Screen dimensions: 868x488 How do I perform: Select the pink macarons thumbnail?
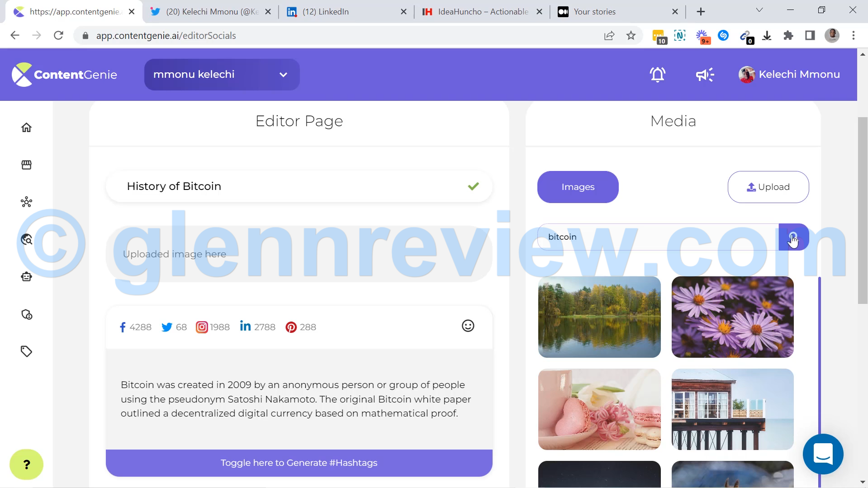[x=599, y=409]
